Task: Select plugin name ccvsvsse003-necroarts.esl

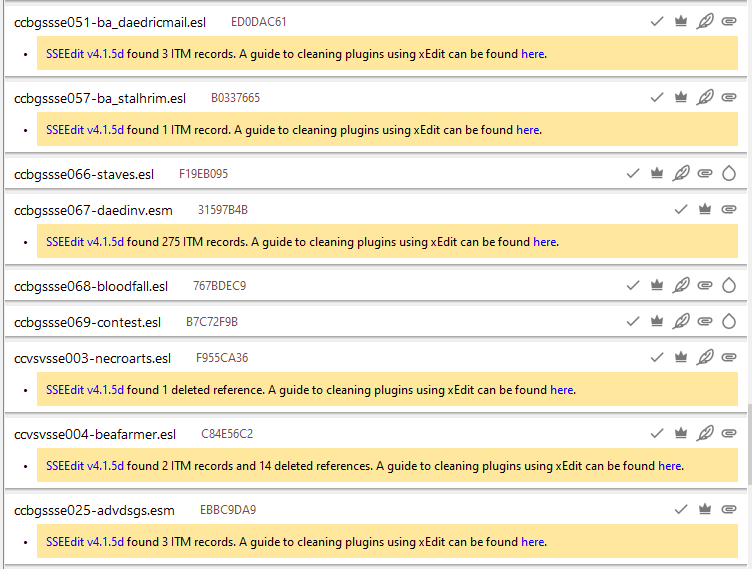Action: pos(92,358)
